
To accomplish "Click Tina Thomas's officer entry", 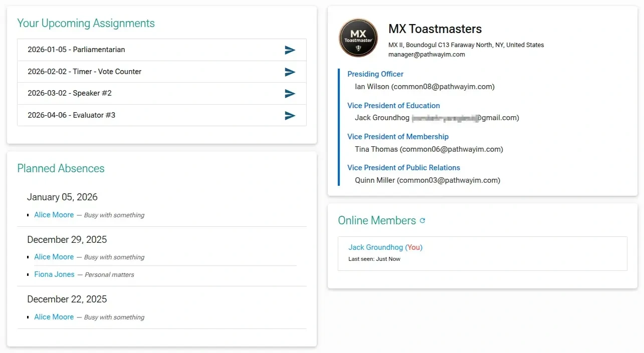I will (x=428, y=149).
